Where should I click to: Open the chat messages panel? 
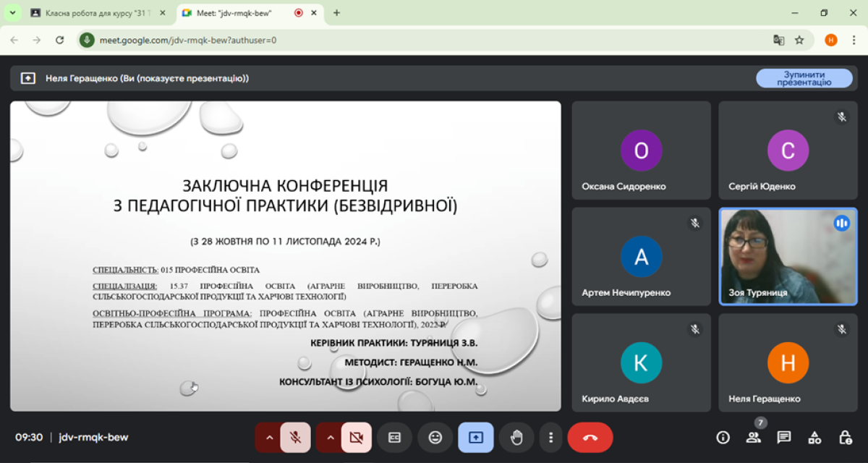click(x=784, y=438)
